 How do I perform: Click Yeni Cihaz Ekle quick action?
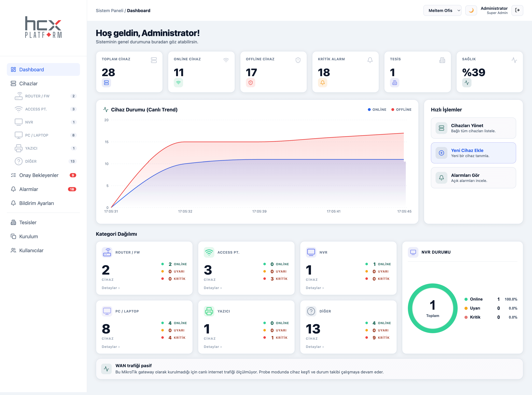[473, 153]
